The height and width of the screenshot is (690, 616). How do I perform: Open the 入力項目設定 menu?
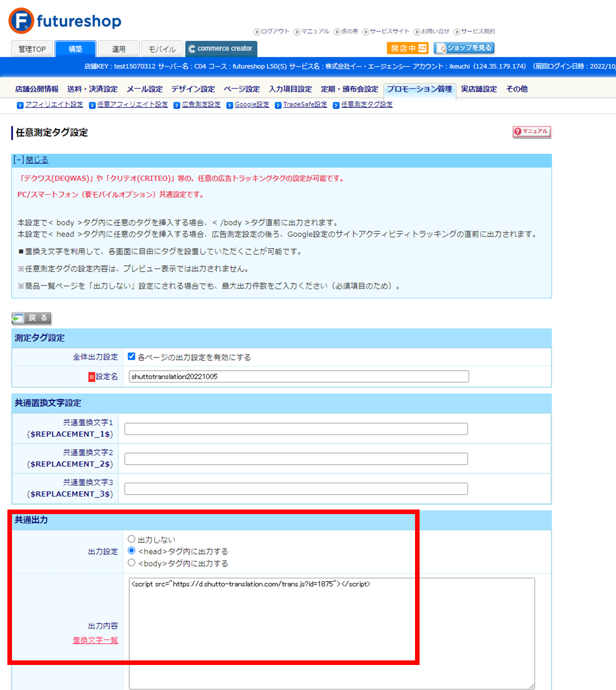(x=290, y=89)
